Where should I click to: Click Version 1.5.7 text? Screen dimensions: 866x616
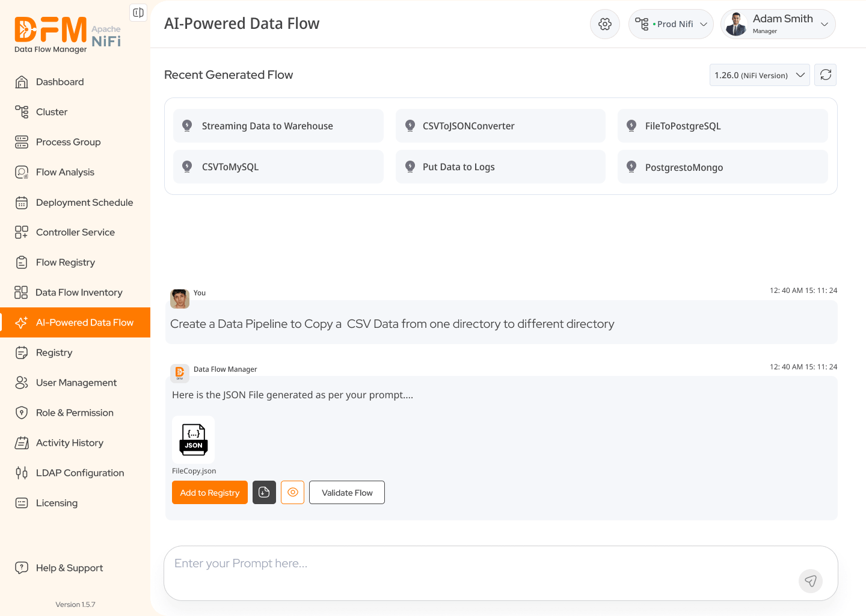(x=75, y=605)
